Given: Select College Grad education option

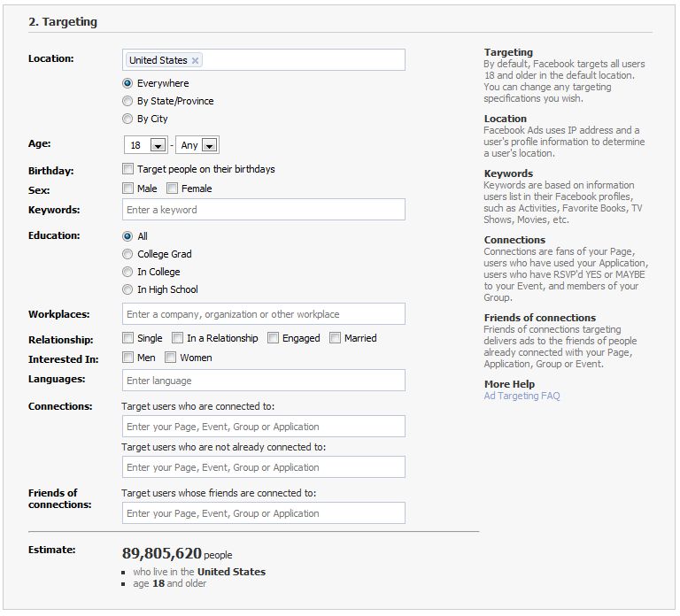Looking at the screenshot, I should (127, 254).
